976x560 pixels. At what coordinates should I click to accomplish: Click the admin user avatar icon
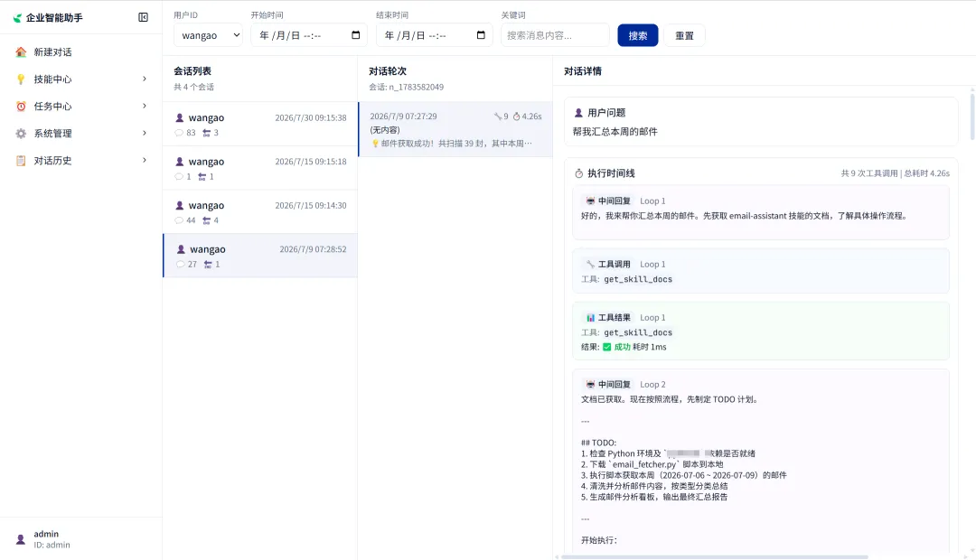click(x=21, y=539)
